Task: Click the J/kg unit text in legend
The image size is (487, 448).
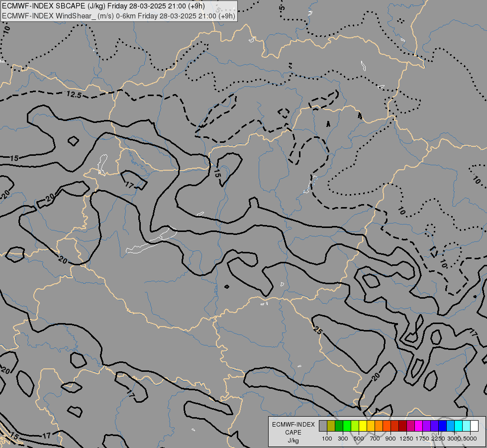Action: pyautogui.click(x=293, y=441)
